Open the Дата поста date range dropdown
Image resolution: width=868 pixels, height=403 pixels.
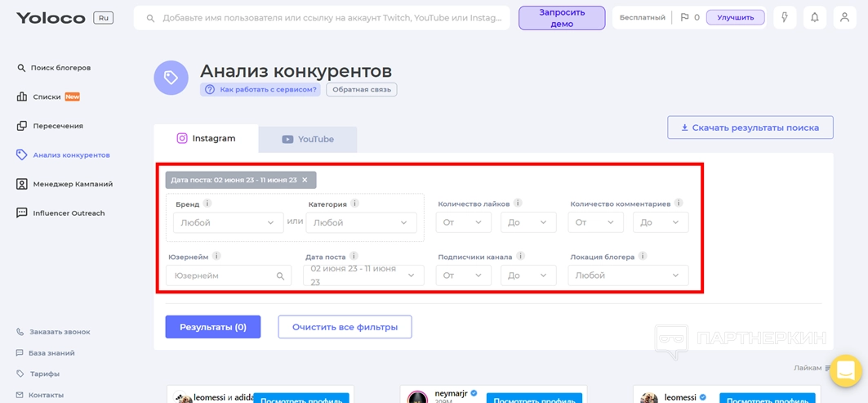coord(363,275)
